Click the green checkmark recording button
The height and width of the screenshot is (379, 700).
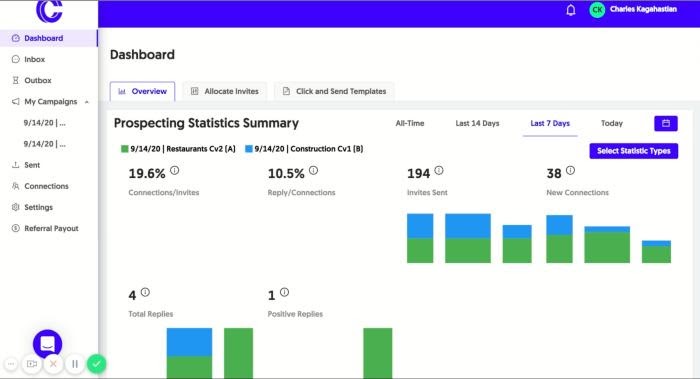coord(96,364)
